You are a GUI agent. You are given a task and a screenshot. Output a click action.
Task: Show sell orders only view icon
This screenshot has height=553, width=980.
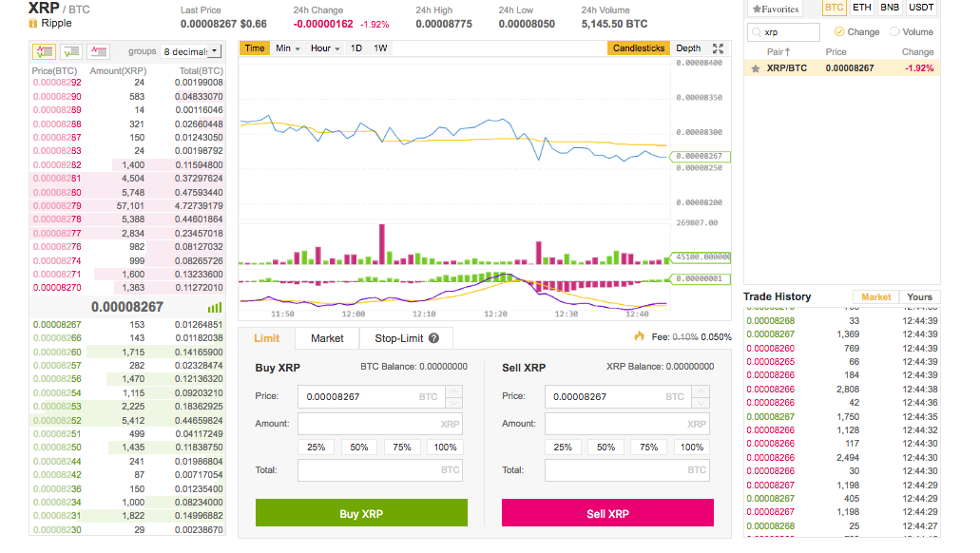click(98, 51)
